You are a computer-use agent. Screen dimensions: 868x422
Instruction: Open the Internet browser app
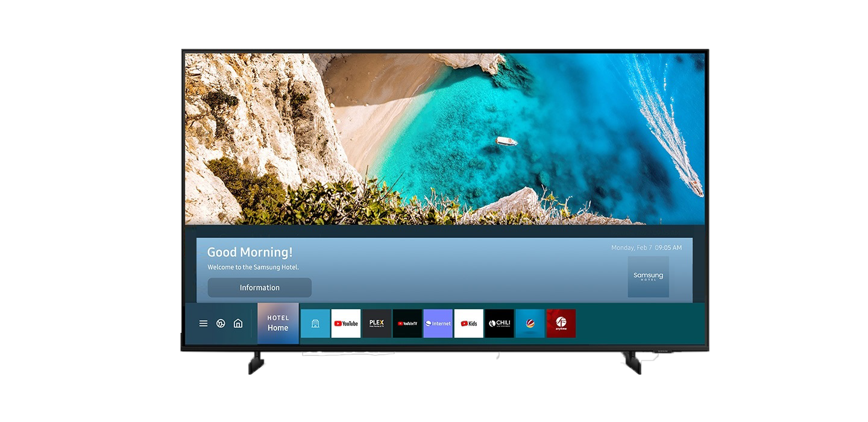438,324
